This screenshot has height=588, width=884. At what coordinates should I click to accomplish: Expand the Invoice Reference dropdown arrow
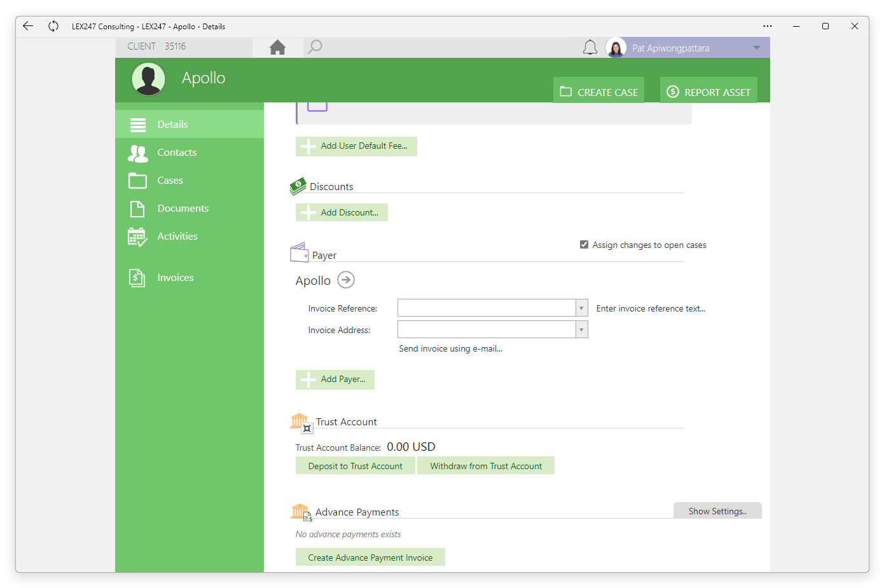coord(581,308)
